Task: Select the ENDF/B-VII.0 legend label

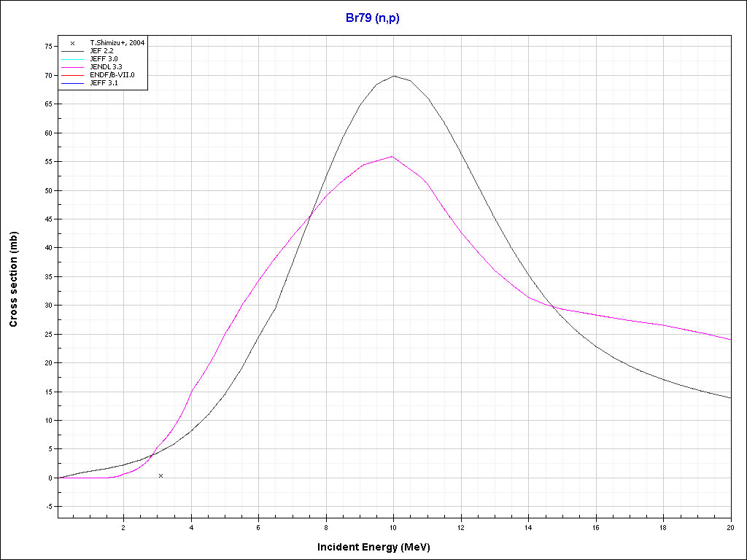Action: click(x=111, y=74)
